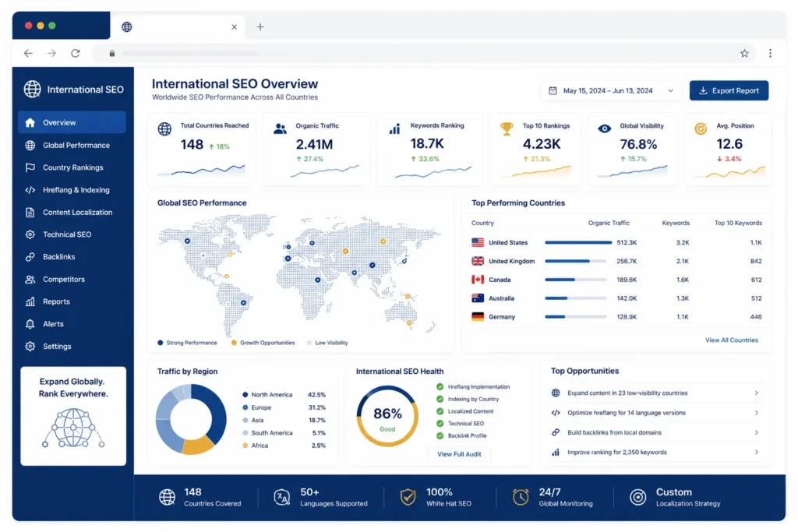Click the Canada flag icon

478,280
